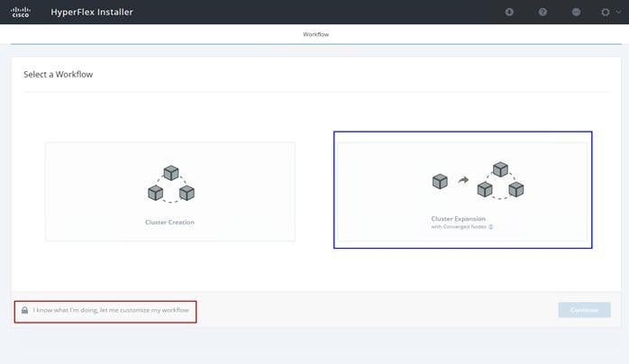Select the Workflow tab
Viewport: 629px width, 364px height.
point(315,34)
